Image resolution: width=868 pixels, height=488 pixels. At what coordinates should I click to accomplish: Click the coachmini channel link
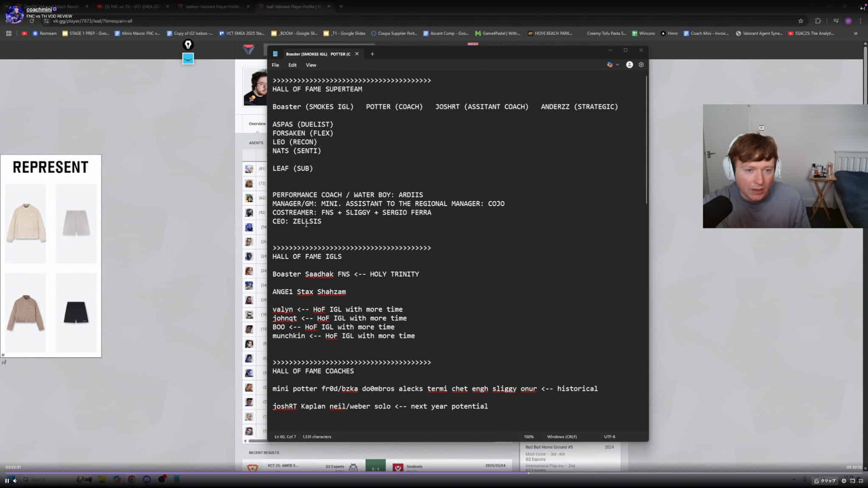pos(38,9)
